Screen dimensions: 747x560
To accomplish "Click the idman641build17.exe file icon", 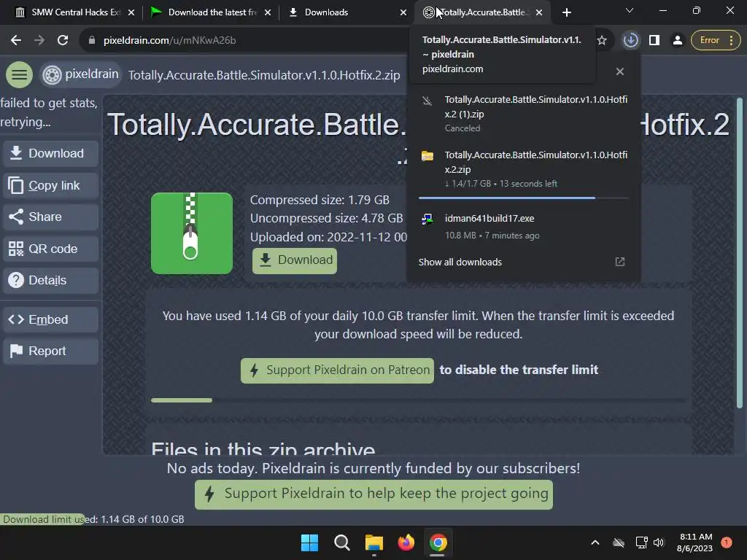I will coord(427,219).
